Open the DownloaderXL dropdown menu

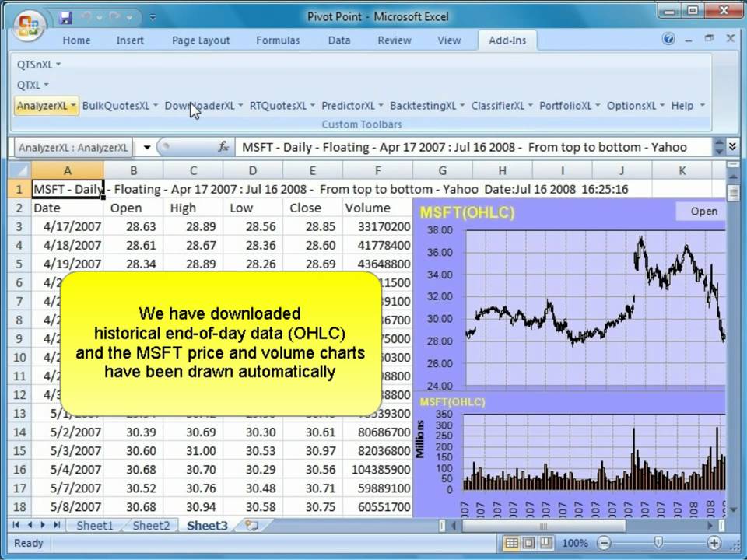coord(204,106)
